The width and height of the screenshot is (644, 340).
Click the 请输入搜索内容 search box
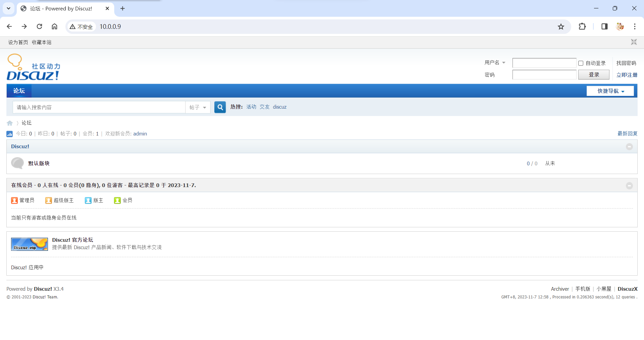point(99,107)
